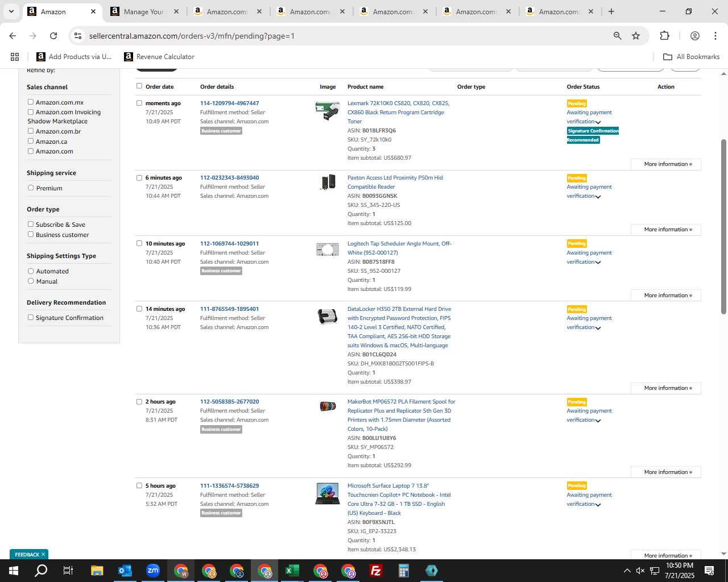Go back to previous page

click(13, 36)
